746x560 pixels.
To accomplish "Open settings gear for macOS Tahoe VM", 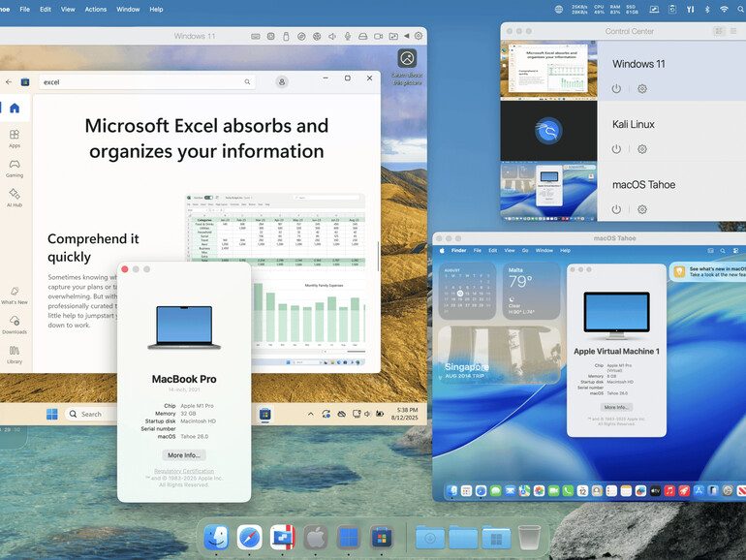I will tap(641, 209).
